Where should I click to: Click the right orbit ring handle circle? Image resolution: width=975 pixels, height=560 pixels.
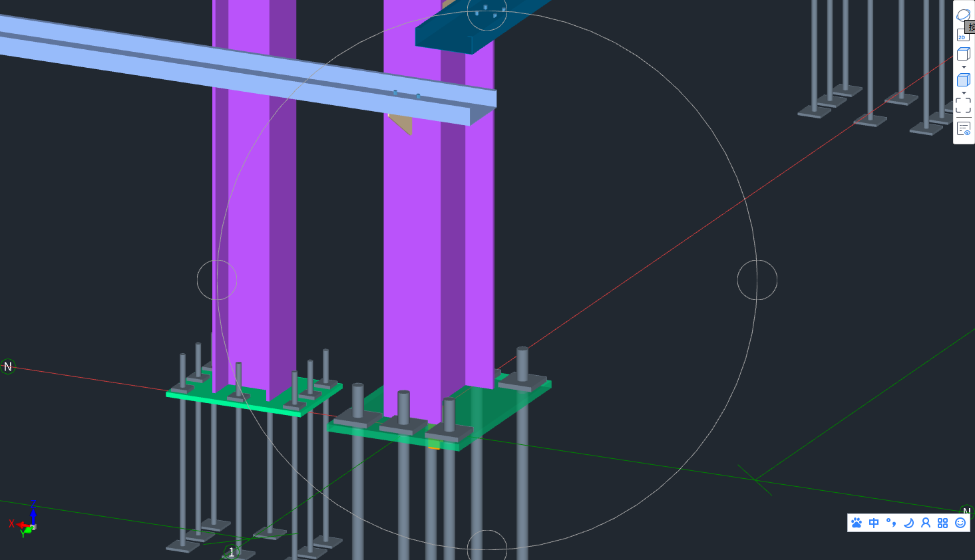[757, 280]
